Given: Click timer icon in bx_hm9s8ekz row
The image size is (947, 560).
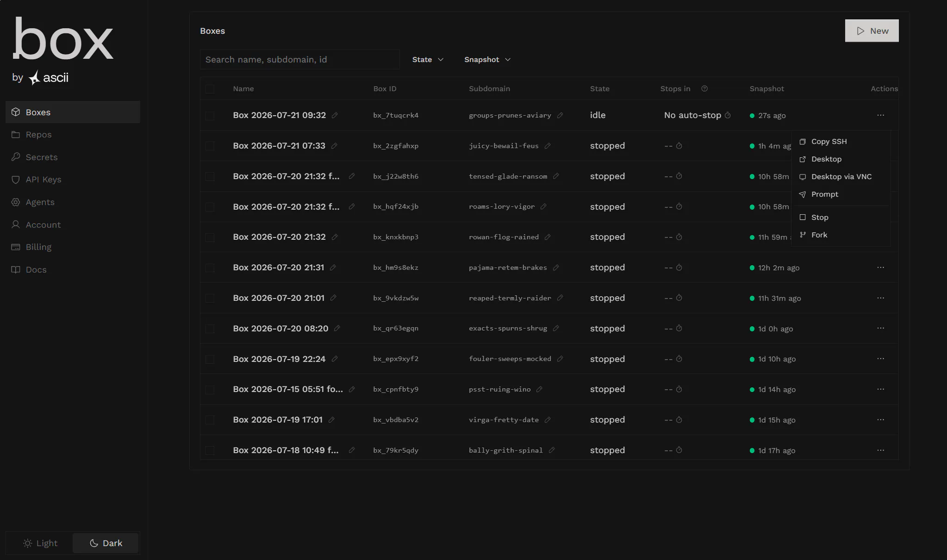Looking at the screenshot, I should [x=679, y=268].
